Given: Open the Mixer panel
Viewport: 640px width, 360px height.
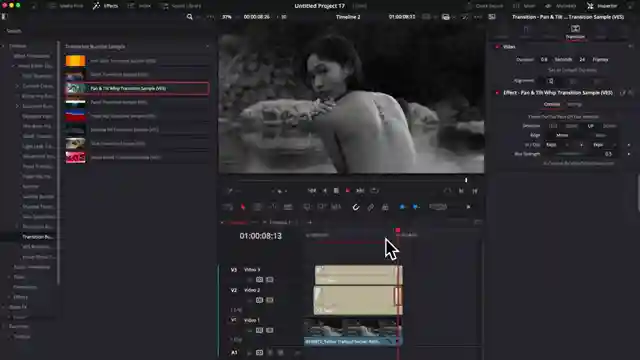Looking at the screenshot, I should (x=524, y=6).
